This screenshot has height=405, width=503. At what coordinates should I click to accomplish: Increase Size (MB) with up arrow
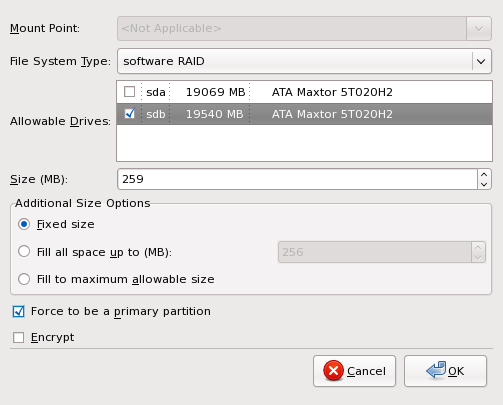click(484, 174)
